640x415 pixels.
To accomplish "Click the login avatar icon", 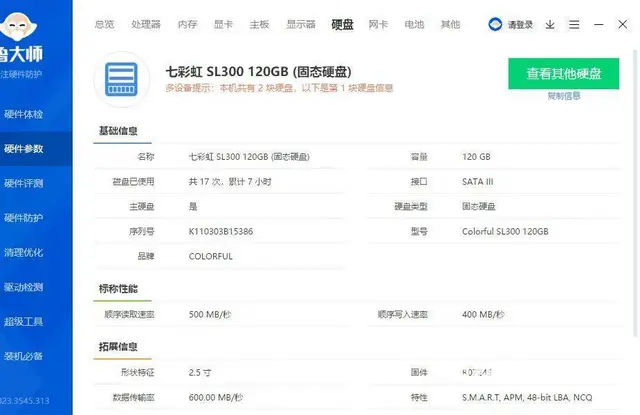I will pos(495,24).
